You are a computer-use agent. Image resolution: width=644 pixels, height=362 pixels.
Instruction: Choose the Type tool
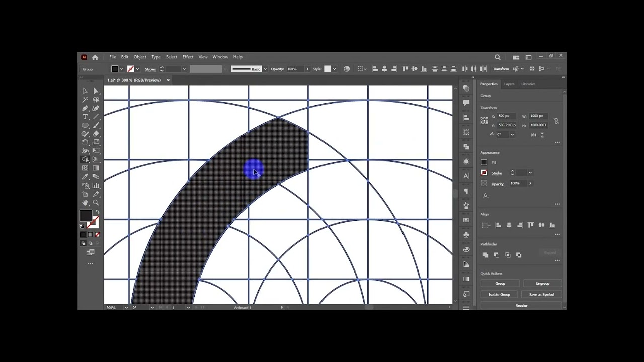pyautogui.click(x=85, y=117)
